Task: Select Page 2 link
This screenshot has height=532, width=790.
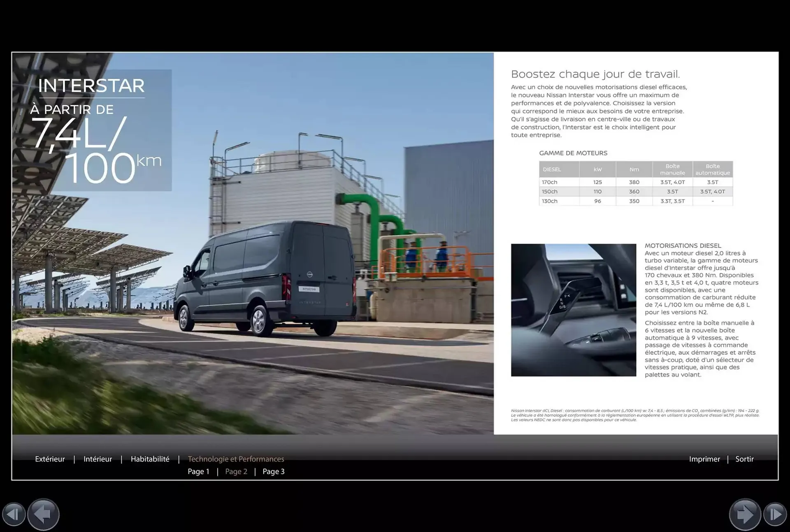Action: point(236,472)
